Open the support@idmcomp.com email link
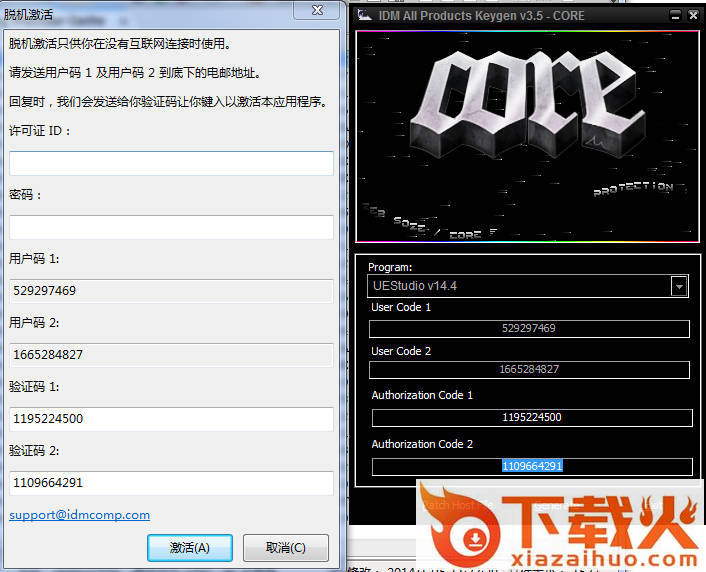706x572 pixels. point(80,515)
